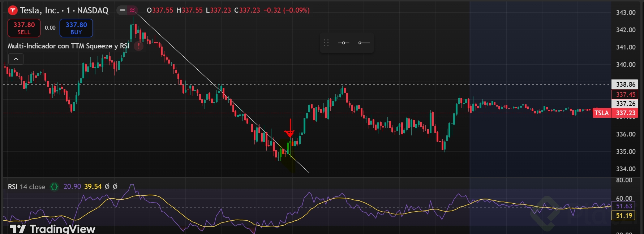Viewport: 644px width, 234px height.
Task: Click the RSI moving average value 39.54
Action: (93, 187)
